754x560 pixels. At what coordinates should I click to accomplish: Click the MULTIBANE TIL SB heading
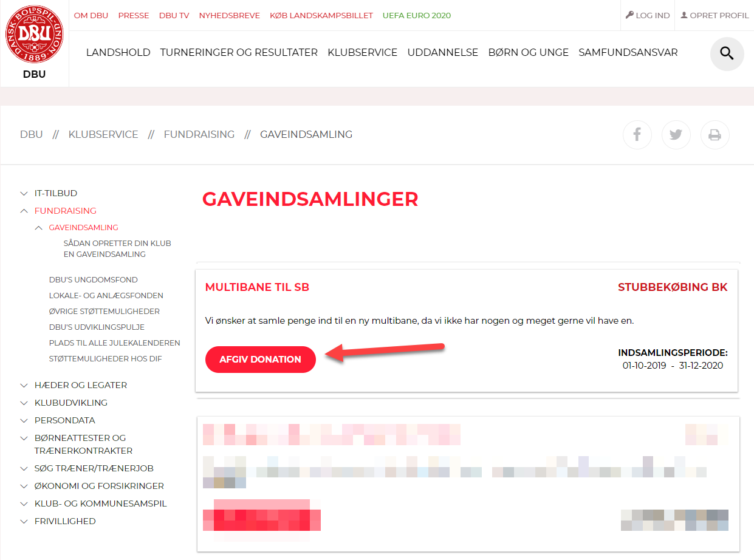pyautogui.click(x=258, y=287)
